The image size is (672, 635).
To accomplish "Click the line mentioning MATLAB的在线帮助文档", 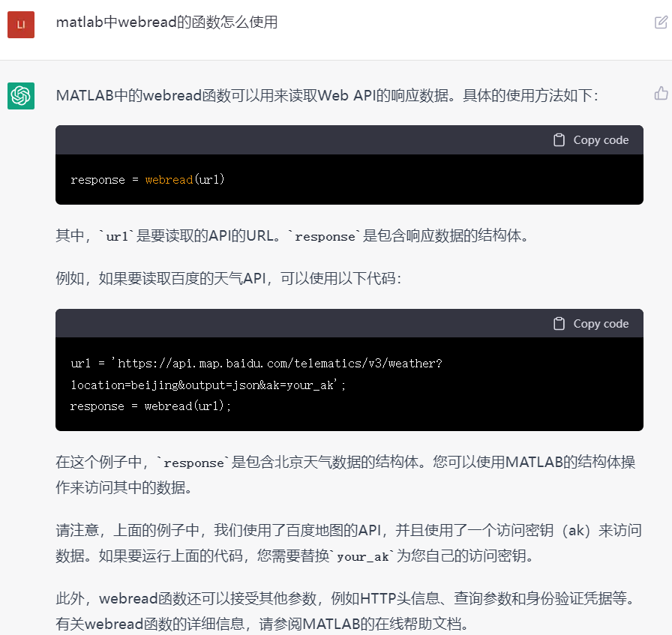I will point(262,624).
